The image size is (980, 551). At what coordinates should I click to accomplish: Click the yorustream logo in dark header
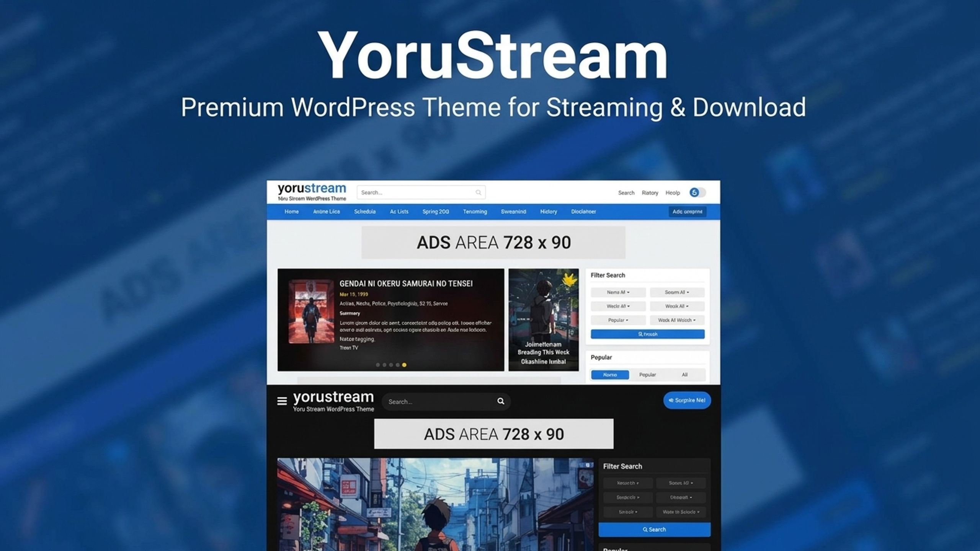tap(333, 401)
